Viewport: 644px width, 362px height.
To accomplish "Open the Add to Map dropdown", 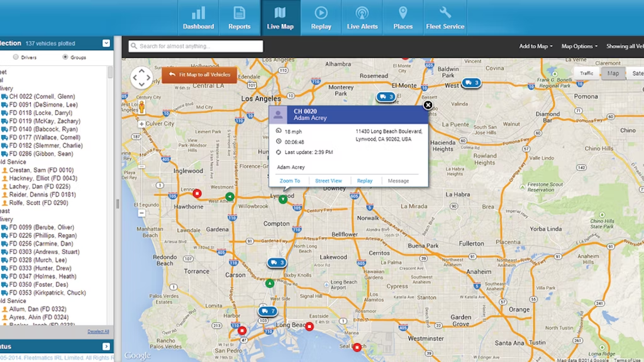I will [536, 47].
